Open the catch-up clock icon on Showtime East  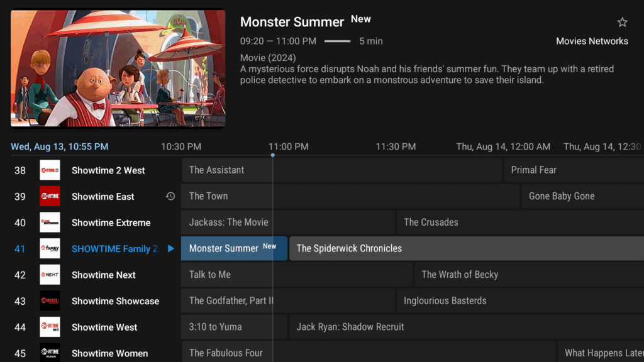click(170, 196)
